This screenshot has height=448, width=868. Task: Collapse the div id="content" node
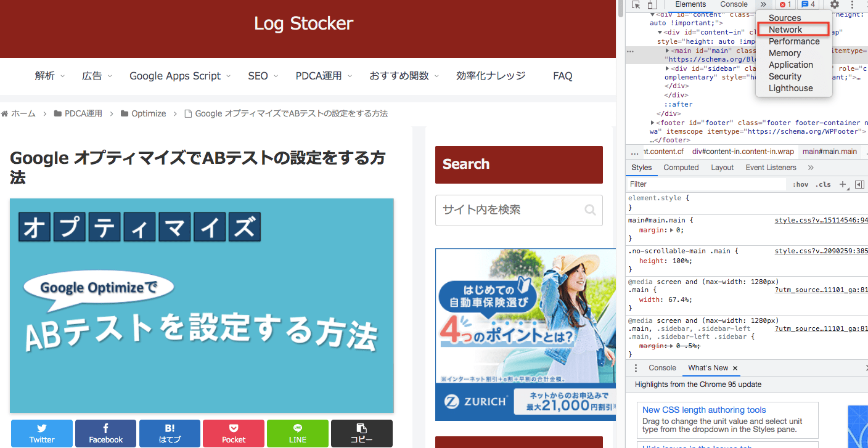tap(652, 14)
